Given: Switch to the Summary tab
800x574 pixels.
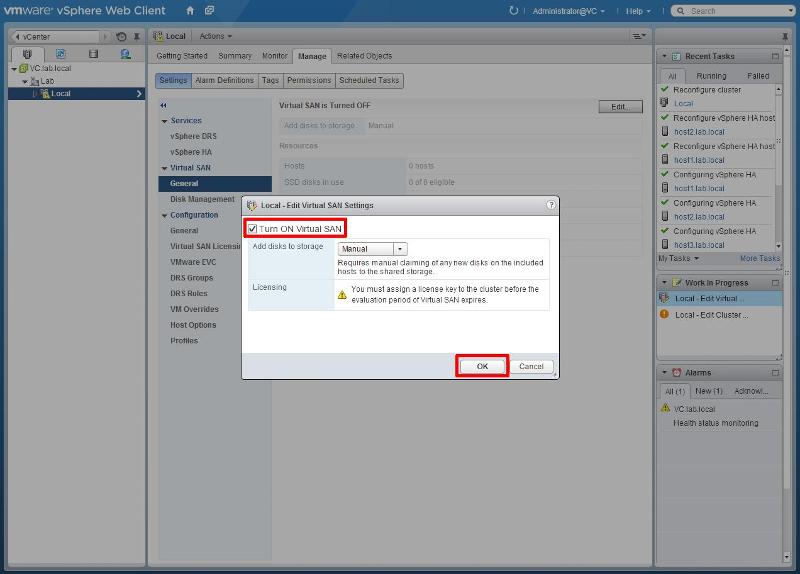Looking at the screenshot, I should point(235,56).
